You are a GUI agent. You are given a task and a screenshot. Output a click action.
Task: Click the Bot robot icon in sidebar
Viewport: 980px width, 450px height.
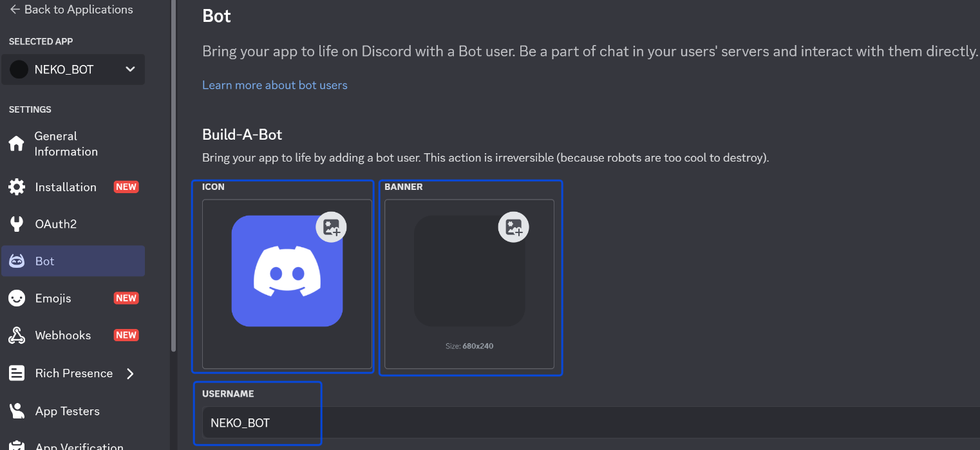click(x=17, y=261)
